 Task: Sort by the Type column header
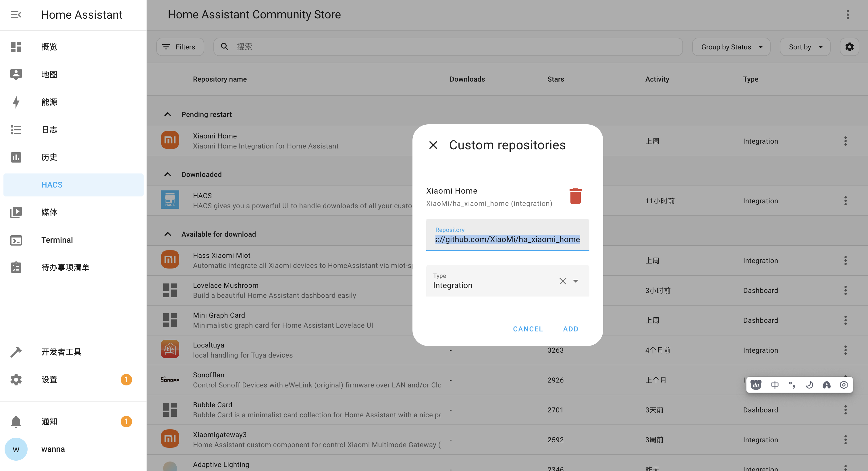[751, 79]
